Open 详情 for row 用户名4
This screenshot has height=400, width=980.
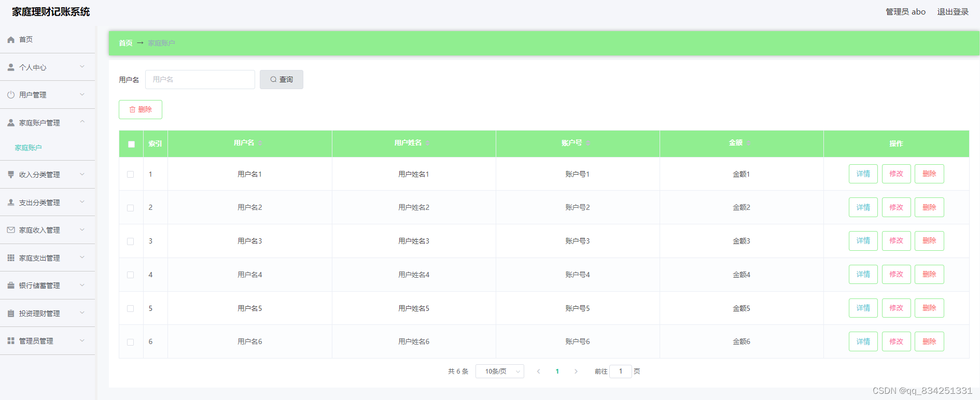(863, 275)
